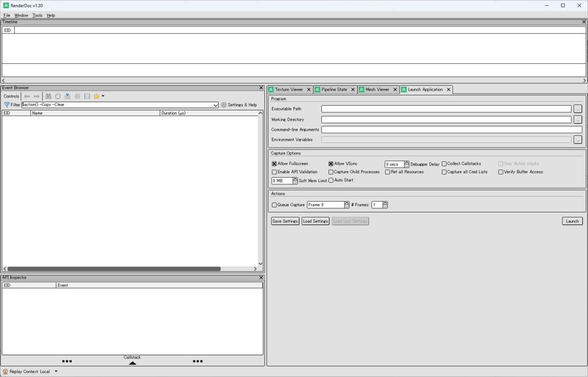Click the blue funnel Filter icon
Viewport: 588px width, 377px height.
7,105
